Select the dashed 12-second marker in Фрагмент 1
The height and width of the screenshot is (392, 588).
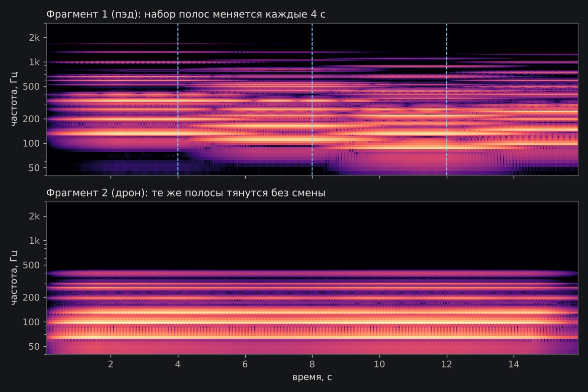[447, 100]
